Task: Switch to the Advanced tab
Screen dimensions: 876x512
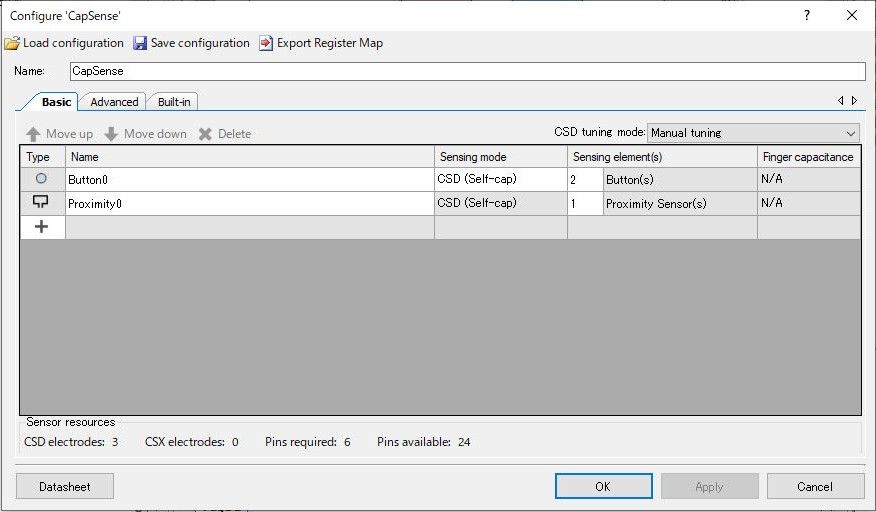Action: pos(114,102)
